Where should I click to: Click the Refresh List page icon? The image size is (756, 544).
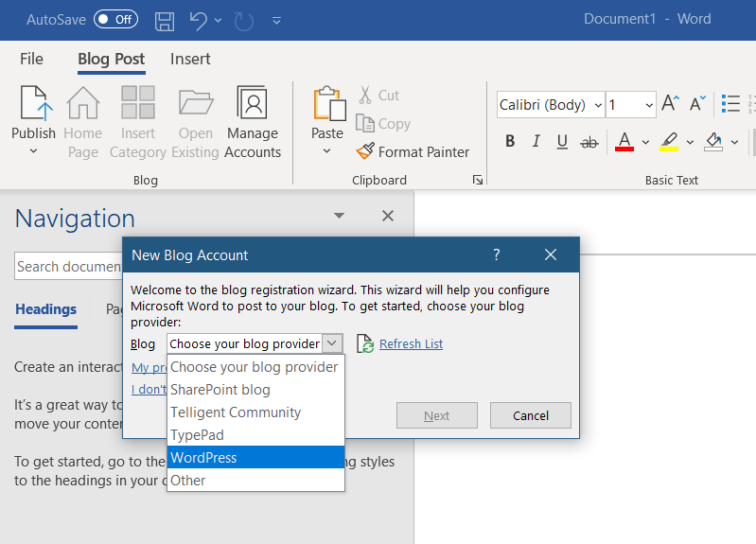tap(365, 343)
